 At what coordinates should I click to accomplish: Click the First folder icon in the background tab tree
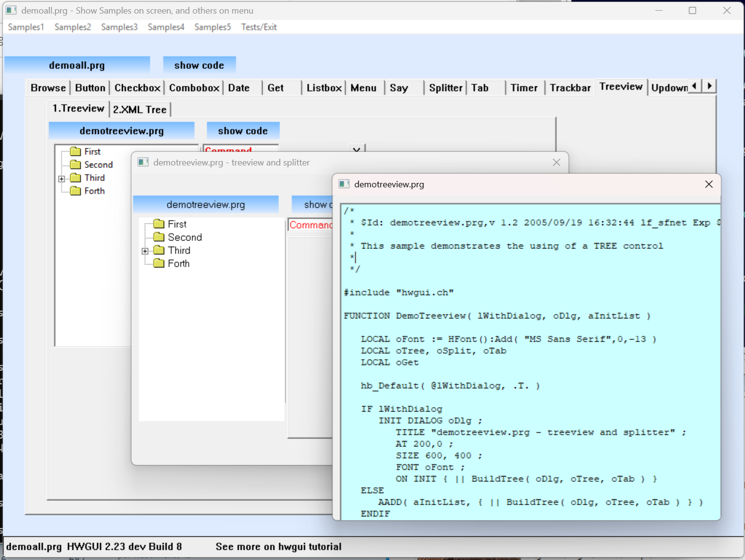pyautogui.click(x=75, y=151)
